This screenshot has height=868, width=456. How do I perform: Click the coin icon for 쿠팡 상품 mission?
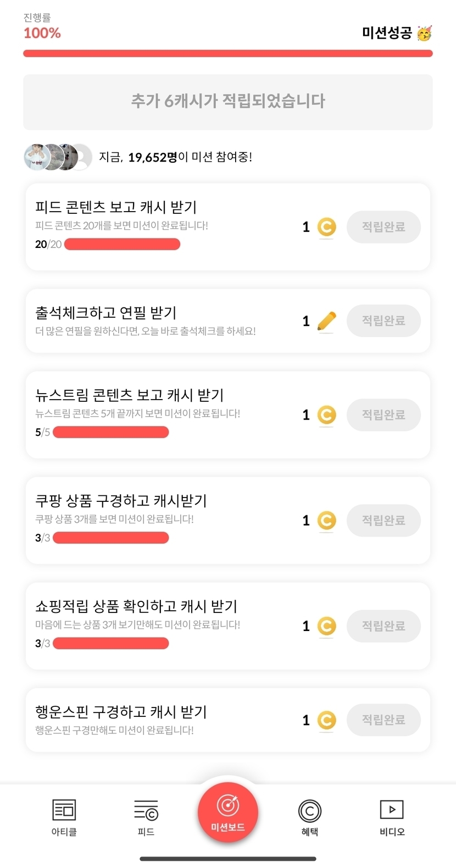coord(326,521)
